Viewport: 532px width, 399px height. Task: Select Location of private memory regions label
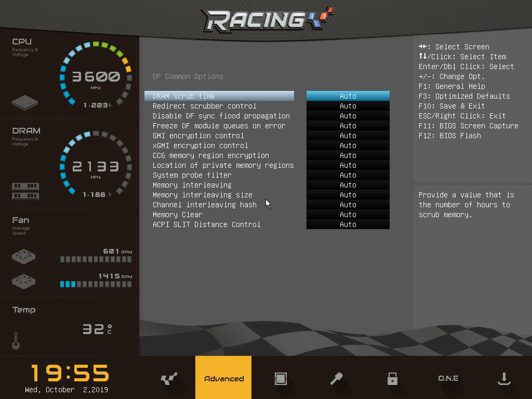pyautogui.click(x=223, y=165)
